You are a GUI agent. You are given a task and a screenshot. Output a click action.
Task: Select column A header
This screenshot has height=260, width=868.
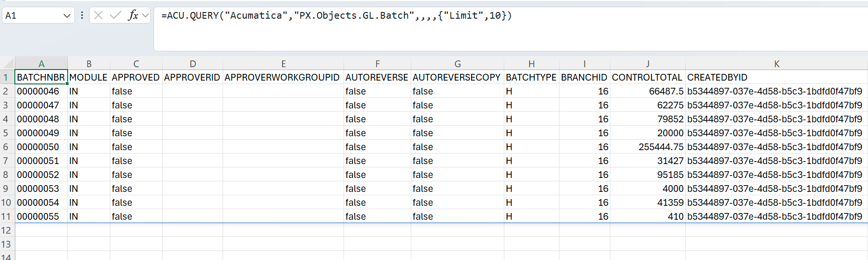(41, 64)
